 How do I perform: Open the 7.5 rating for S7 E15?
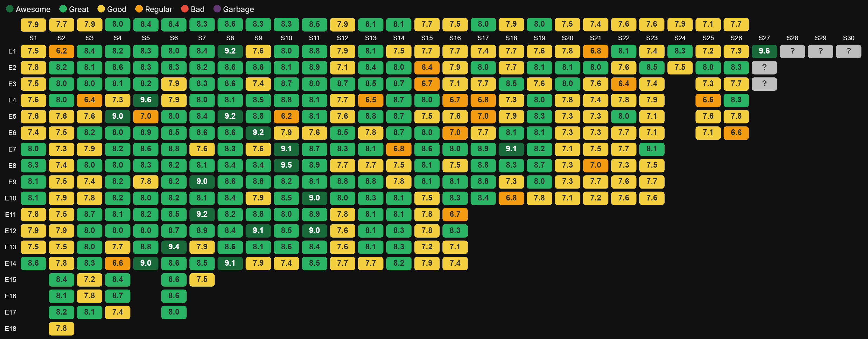click(202, 280)
